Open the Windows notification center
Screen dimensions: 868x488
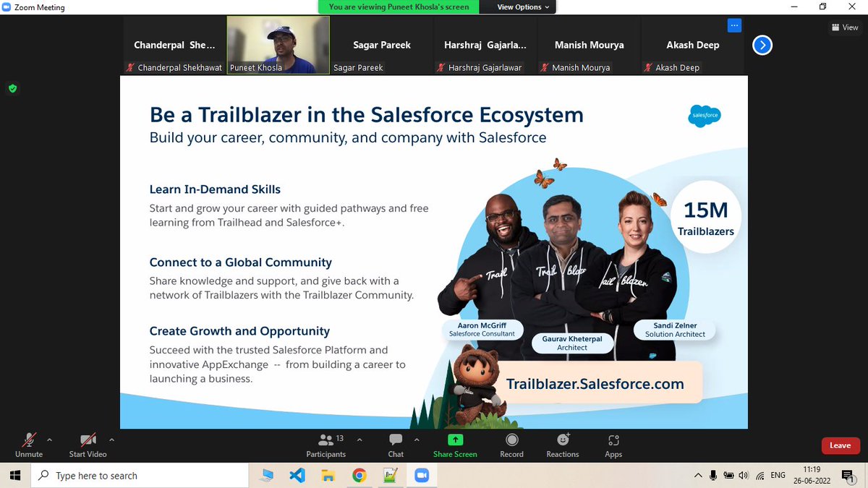848,476
